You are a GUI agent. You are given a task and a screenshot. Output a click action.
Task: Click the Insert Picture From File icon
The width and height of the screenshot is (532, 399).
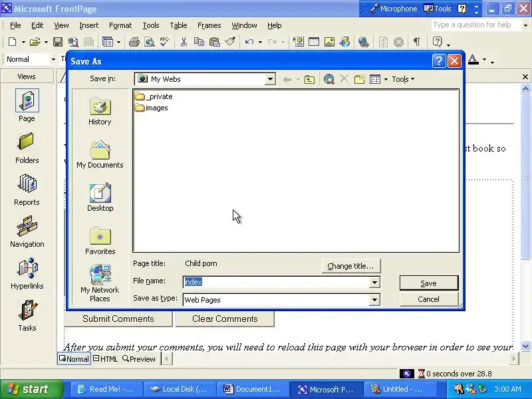tap(329, 42)
